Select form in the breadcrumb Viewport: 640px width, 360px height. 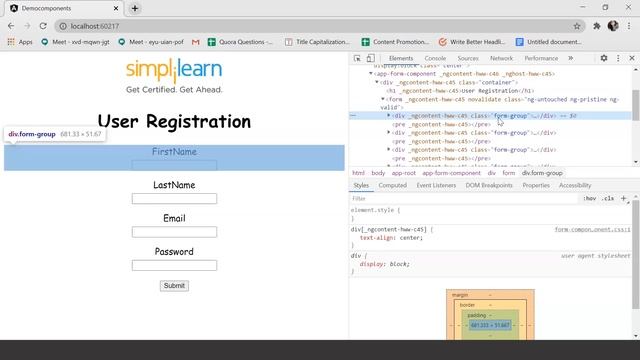tap(509, 173)
